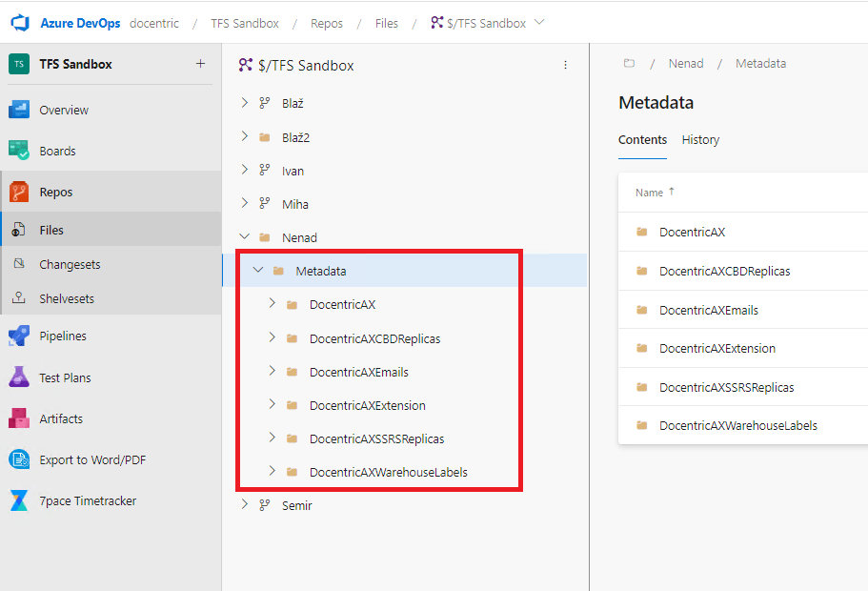
Task: Click the Azure DevOps logo icon
Action: [20, 23]
